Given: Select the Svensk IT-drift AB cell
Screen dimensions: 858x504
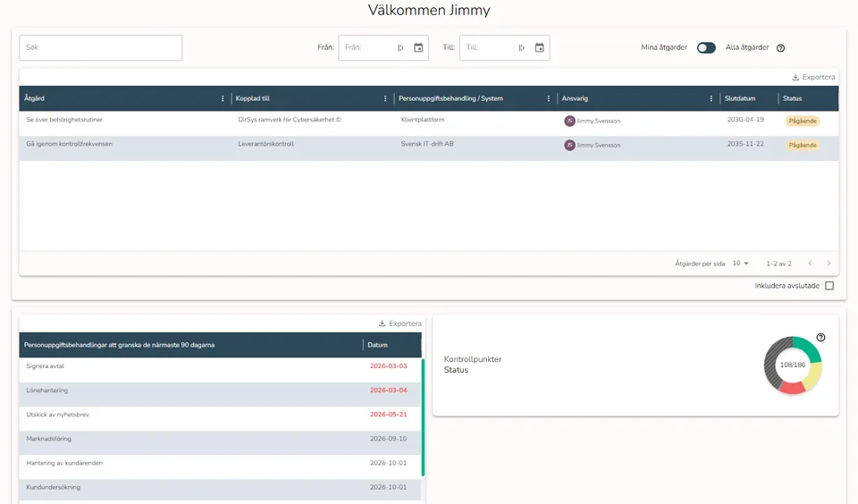Looking at the screenshot, I should (427, 144).
